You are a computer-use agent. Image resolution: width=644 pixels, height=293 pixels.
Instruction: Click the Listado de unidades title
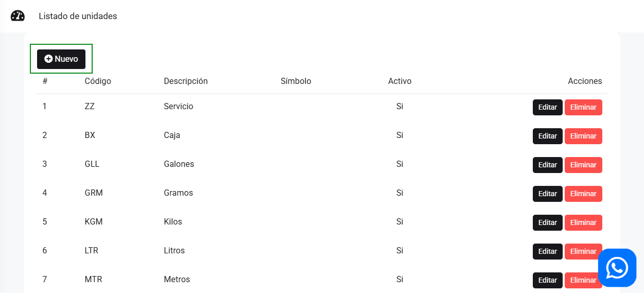point(78,16)
